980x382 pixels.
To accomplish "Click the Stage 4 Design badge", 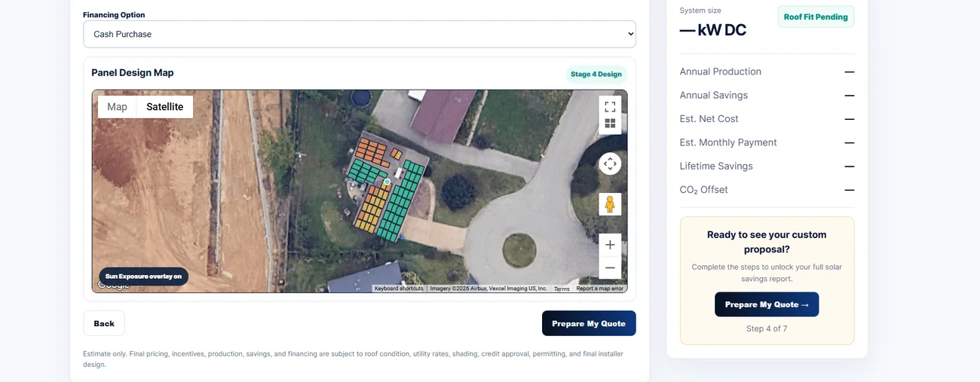I will coord(596,75).
